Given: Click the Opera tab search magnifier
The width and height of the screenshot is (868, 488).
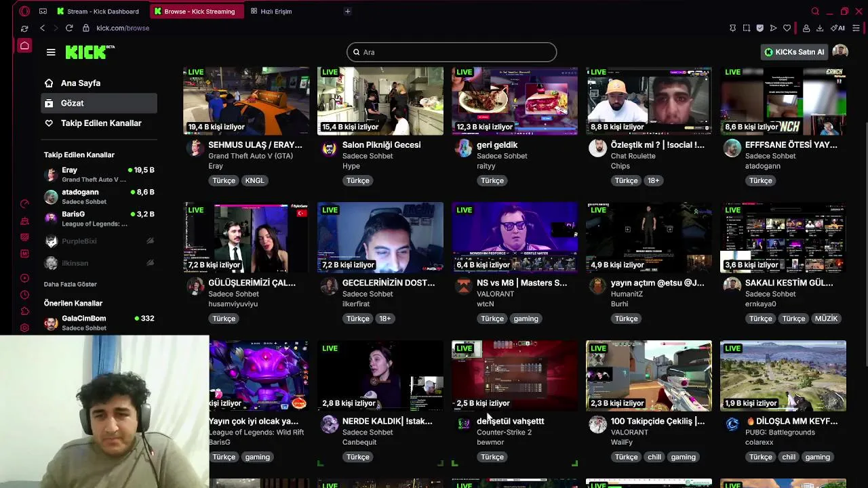Looking at the screenshot, I should 815,11.
